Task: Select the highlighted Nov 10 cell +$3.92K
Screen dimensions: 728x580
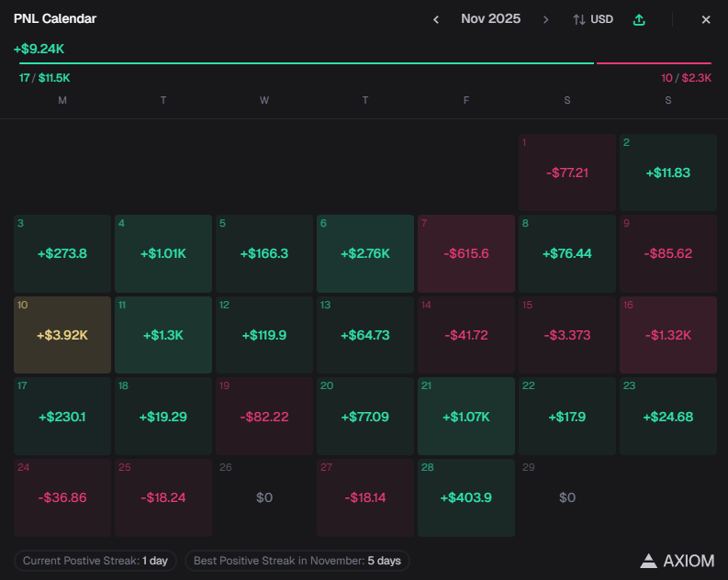Action: 62,335
